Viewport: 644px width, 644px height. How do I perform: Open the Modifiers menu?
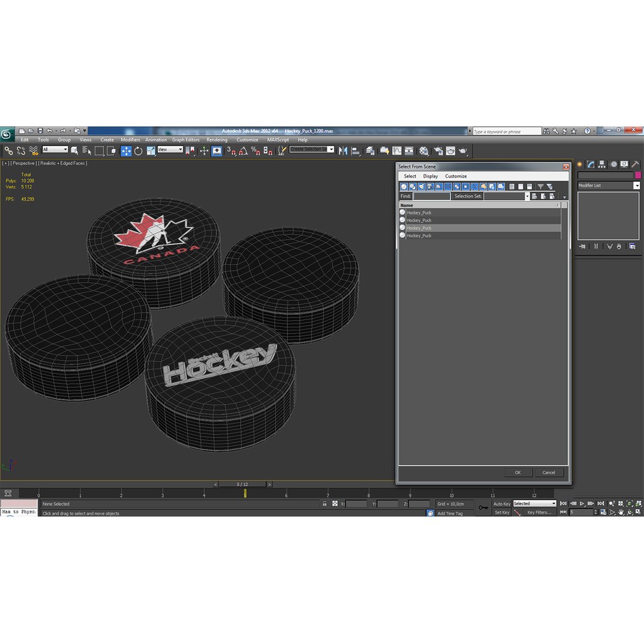click(130, 140)
